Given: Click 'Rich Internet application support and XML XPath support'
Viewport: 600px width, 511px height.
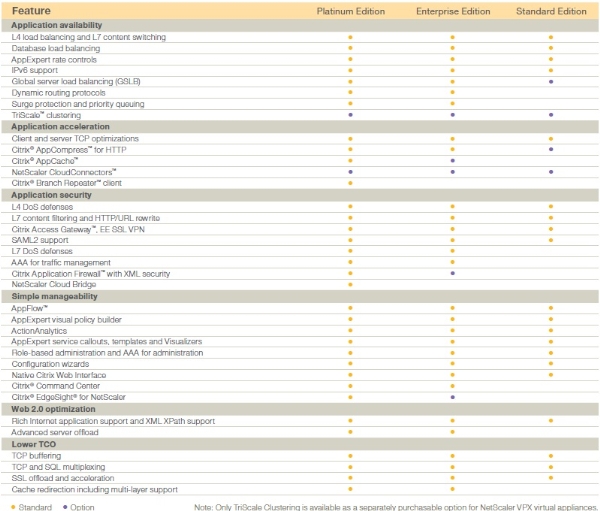Looking at the screenshot, I should pyautogui.click(x=113, y=421).
